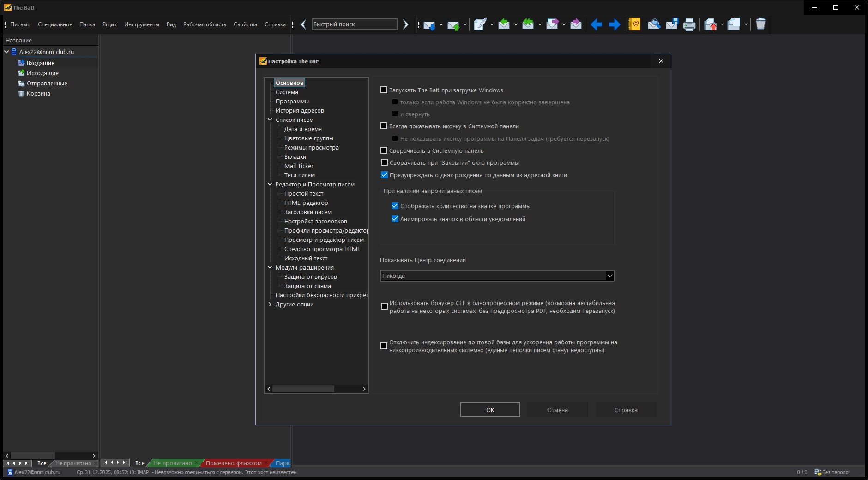Image resolution: width=868 pixels, height=480 pixels.
Task: Switch to the 'Помечено флажком' tab
Action: (x=234, y=463)
